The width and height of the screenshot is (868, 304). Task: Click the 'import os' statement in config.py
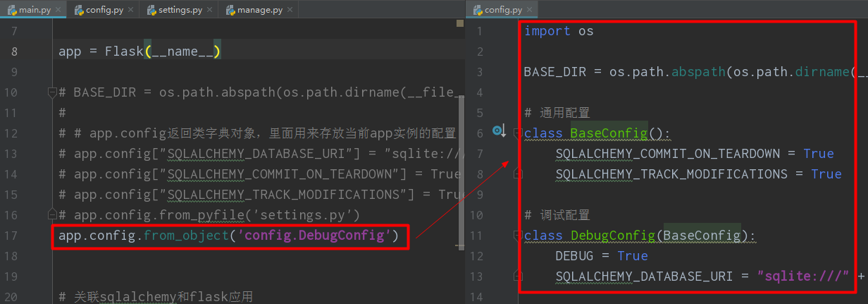point(559,30)
